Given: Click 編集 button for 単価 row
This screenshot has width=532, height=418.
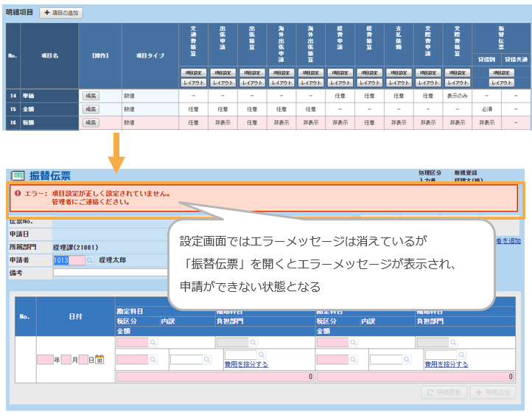Looking at the screenshot, I should 90,96.
